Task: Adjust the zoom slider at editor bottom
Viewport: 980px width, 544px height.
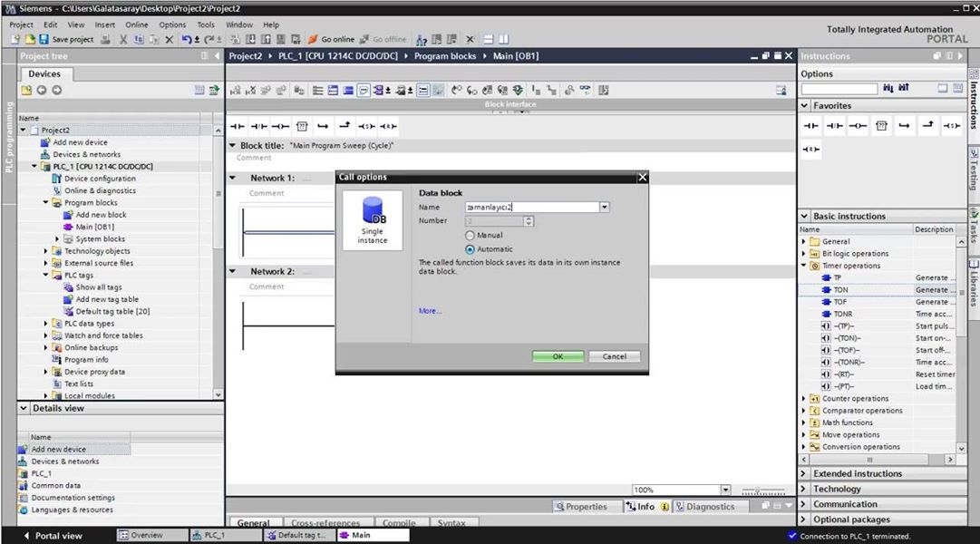Action: point(762,491)
